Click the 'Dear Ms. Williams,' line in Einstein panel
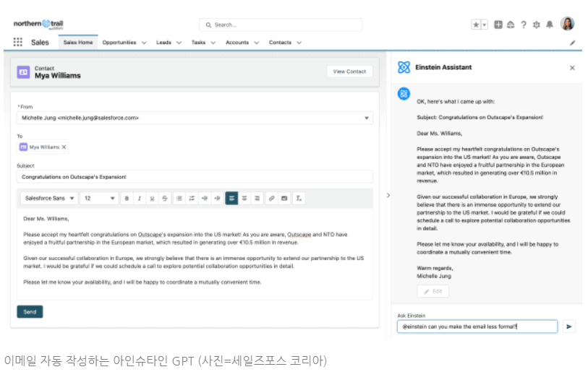Image resolution: width=588 pixels, height=372 pixels. [x=439, y=134]
